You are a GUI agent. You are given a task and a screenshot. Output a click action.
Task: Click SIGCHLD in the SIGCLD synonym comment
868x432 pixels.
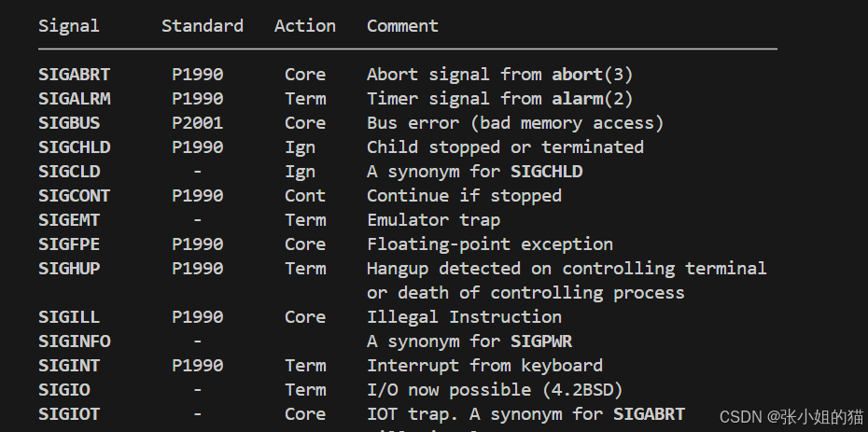point(546,172)
